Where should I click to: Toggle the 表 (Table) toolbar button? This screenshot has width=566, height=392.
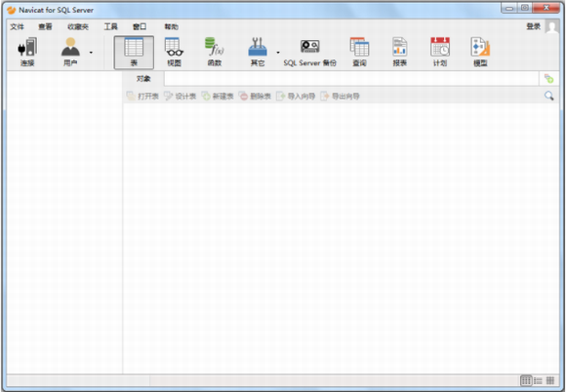pos(134,53)
